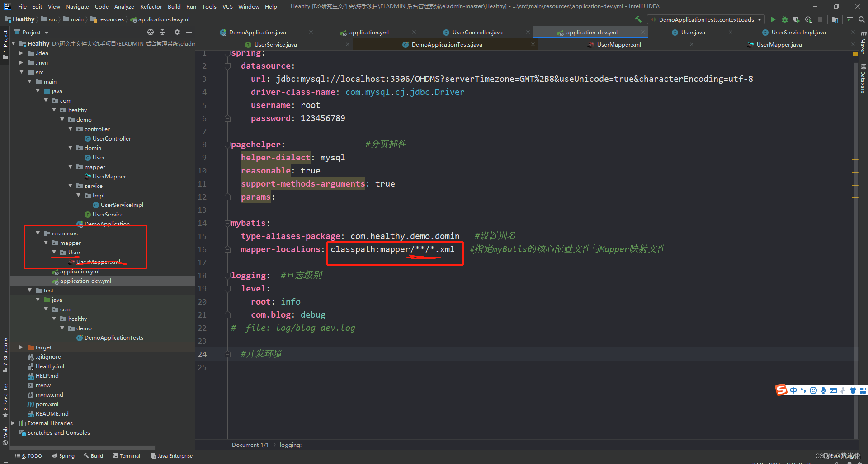Click the IME soft keyboard icon
This screenshot has height=464, width=868.
click(x=833, y=390)
